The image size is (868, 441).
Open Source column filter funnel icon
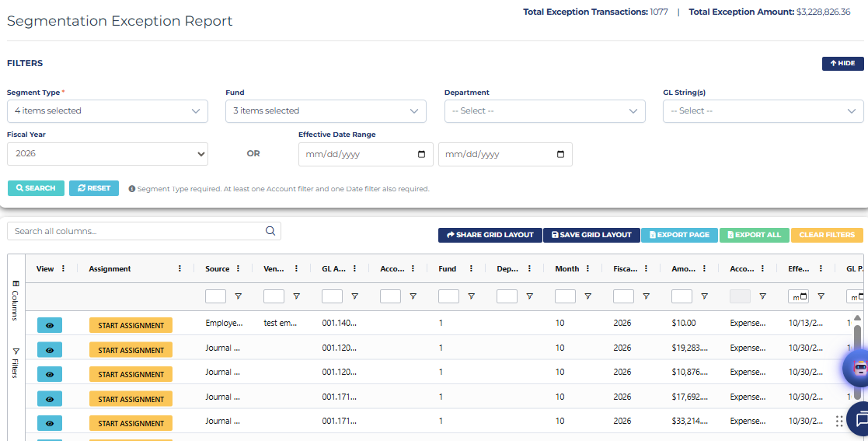(x=238, y=296)
